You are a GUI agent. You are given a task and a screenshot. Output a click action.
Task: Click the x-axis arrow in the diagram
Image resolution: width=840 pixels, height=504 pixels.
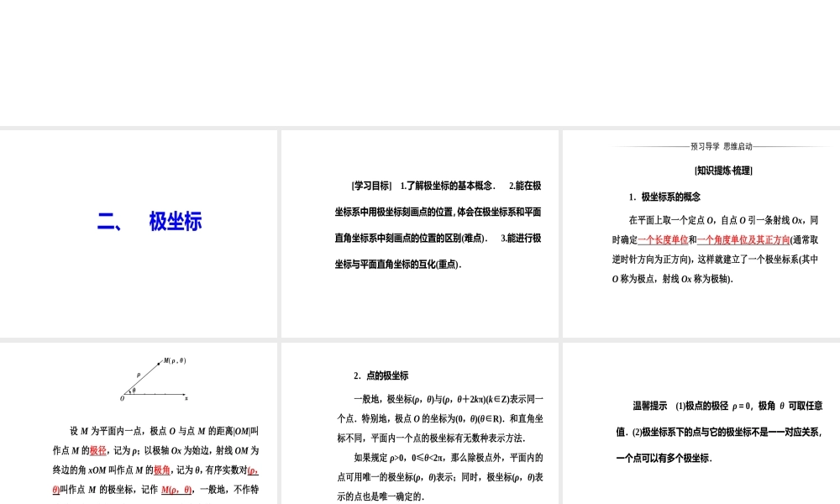[x=185, y=396]
